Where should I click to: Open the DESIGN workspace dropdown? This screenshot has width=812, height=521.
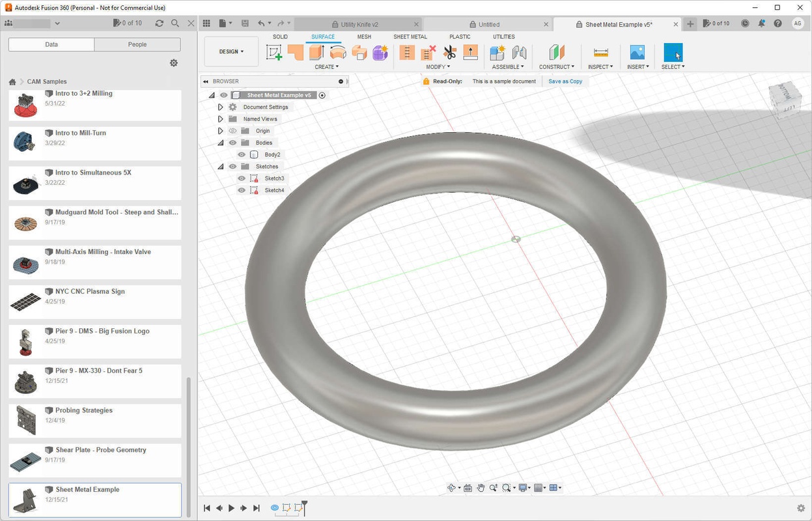231,52
